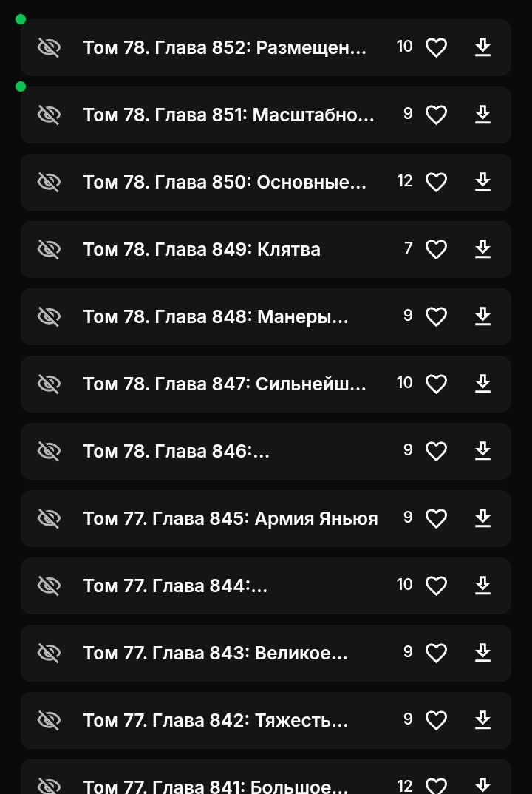Download chapter 849 Клятва
Image resolution: width=532 pixels, height=794 pixels.
pyautogui.click(x=482, y=250)
